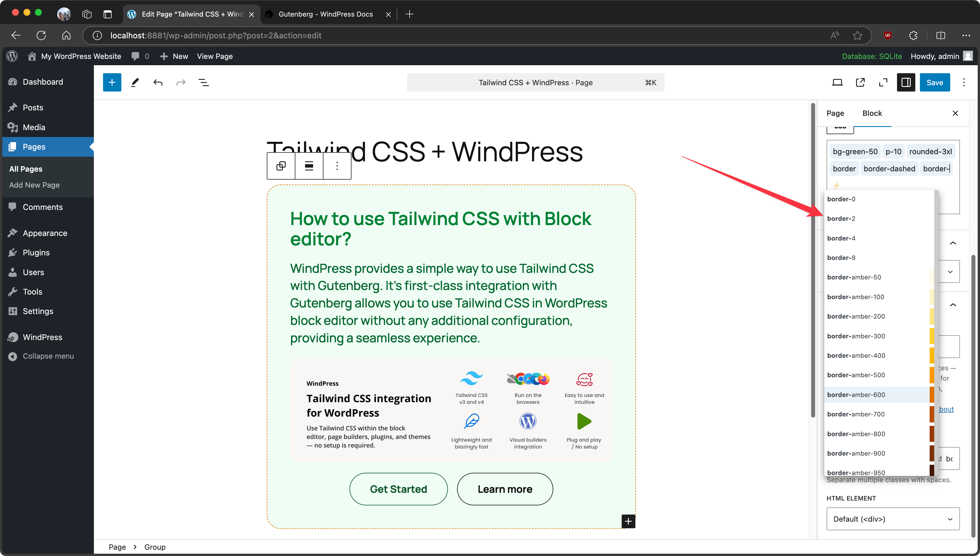Change alignment using block toolbar align icon
Viewport: 980px width, 556px height.
[309, 166]
